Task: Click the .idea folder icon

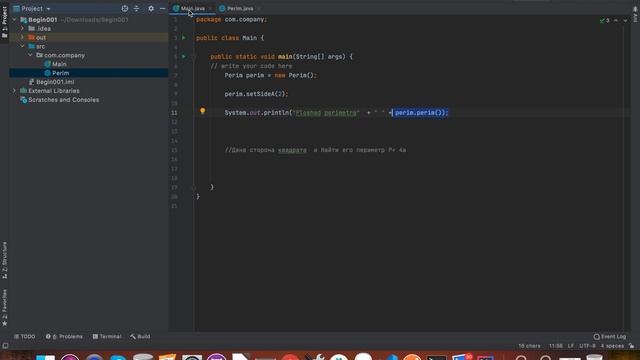Action: click(x=31, y=29)
